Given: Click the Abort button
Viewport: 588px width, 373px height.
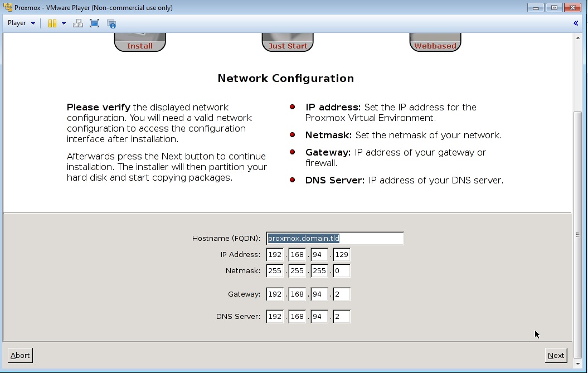Looking at the screenshot, I should point(20,355).
